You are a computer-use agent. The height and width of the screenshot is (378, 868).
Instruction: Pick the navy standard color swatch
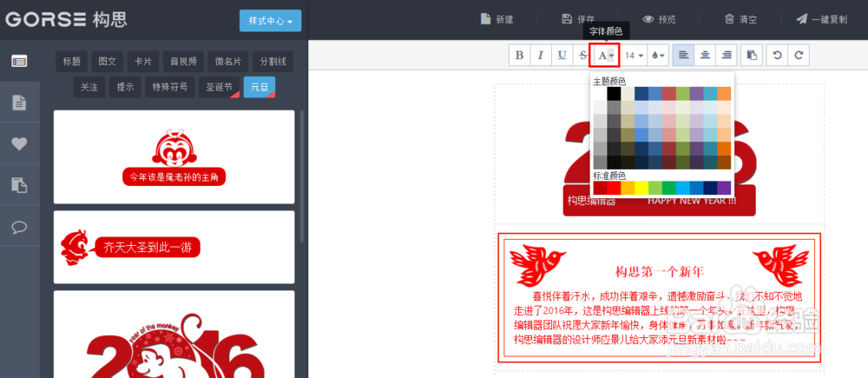(x=710, y=188)
